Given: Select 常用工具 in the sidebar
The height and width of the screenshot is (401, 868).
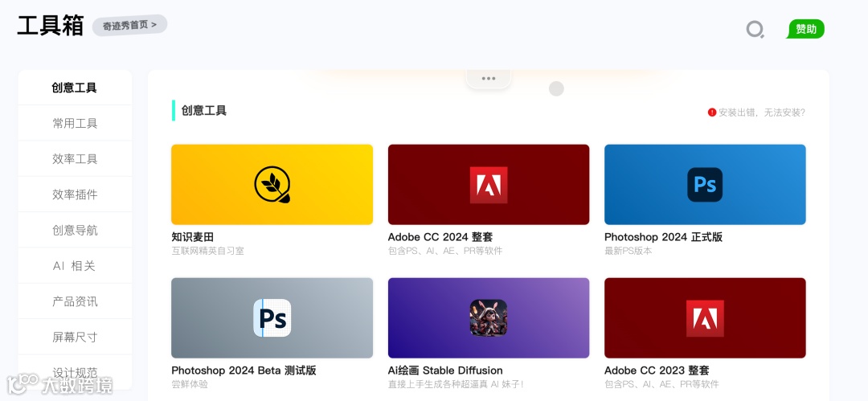Looking at the screenshot, I should tap(75, 123).
